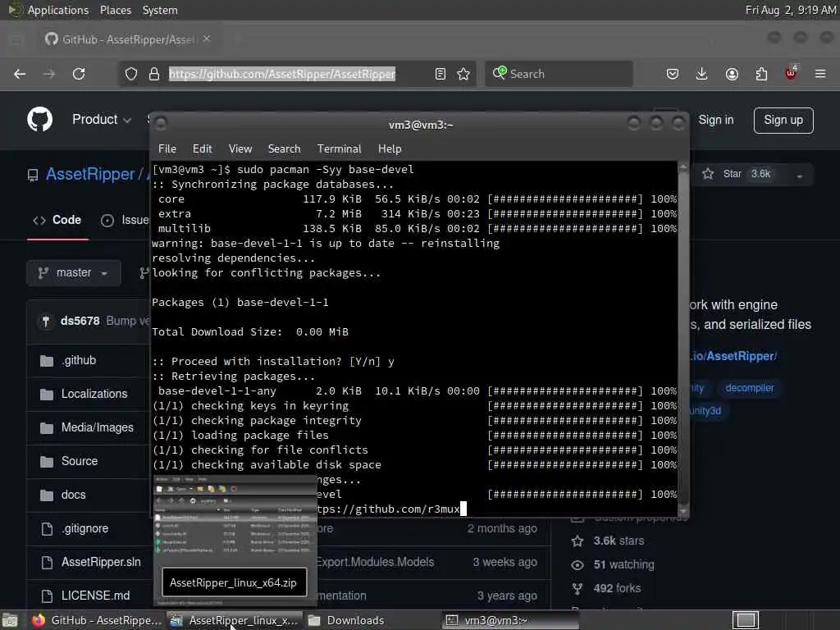
Task: Click the 51 watching link
Action: (x=623, y=564)
